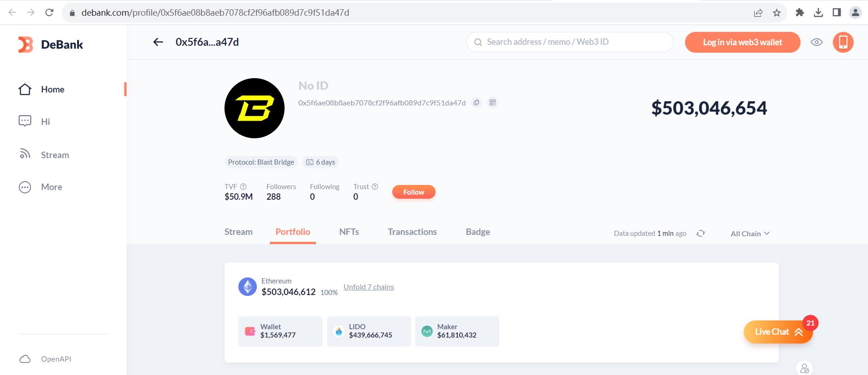Select the Maker $61,810,432 card

(x=457, y=331)
